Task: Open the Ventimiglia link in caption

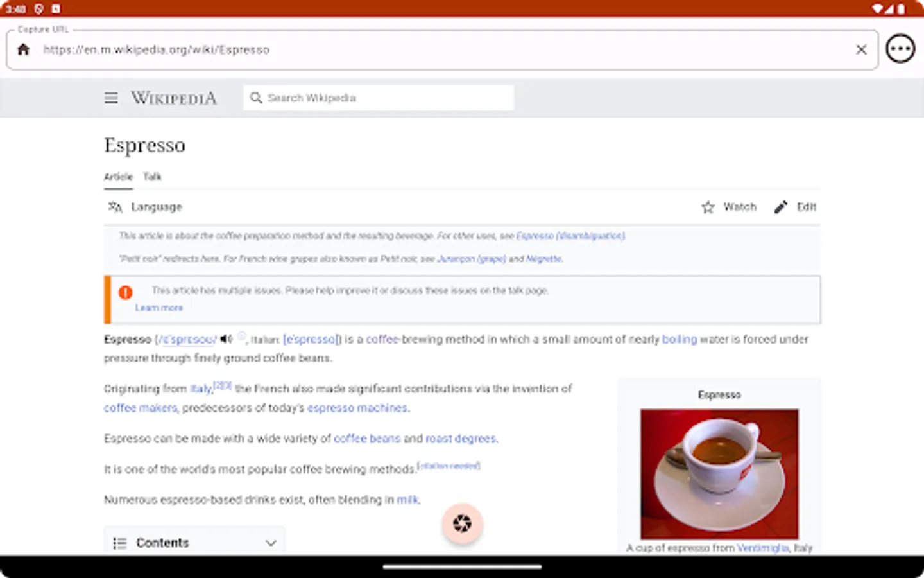Action: 763,548
